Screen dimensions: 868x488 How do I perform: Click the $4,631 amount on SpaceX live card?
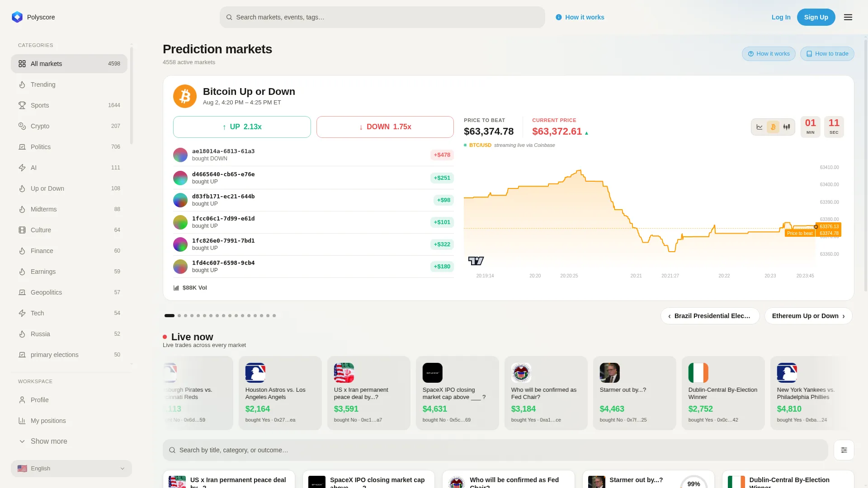point(435,409)
